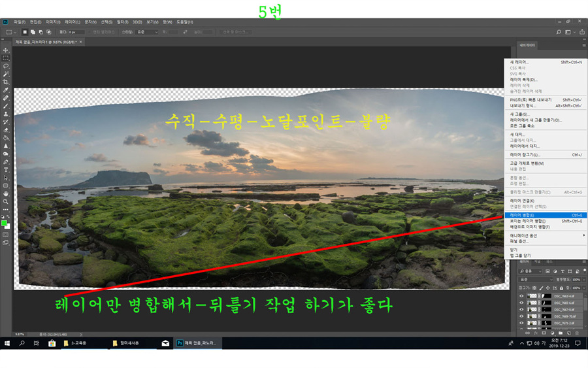Click Create New Layer icon in Layers panel

(x=569, y=333)
